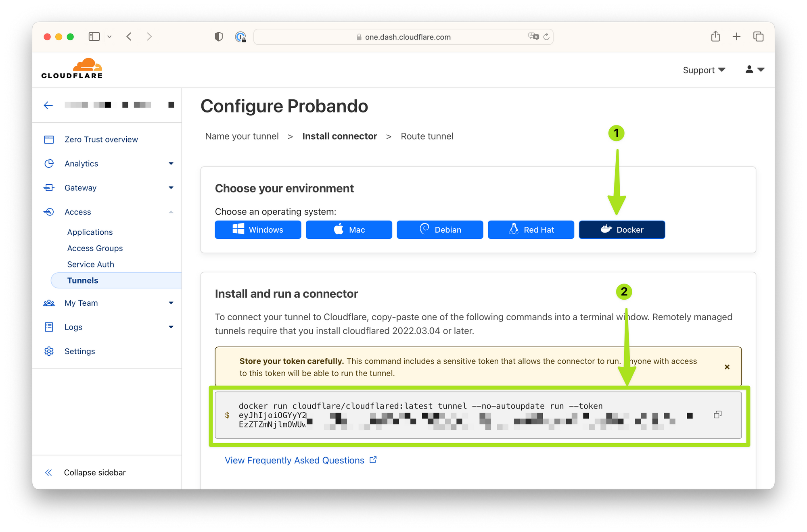Click the Access icon
Image resolution: width=807 pixels, height=532 pixels.
pos(49,212)
